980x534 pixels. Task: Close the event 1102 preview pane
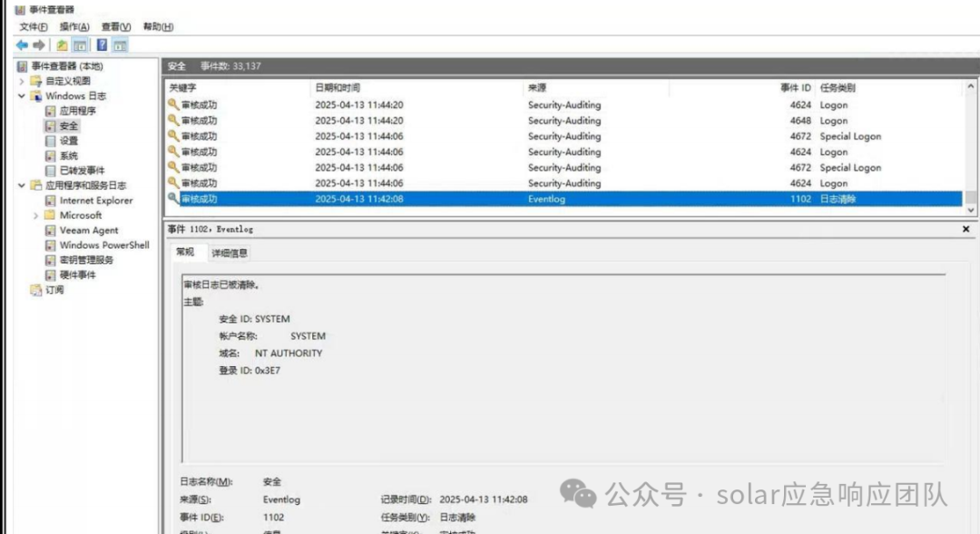(x=965, y=229)
